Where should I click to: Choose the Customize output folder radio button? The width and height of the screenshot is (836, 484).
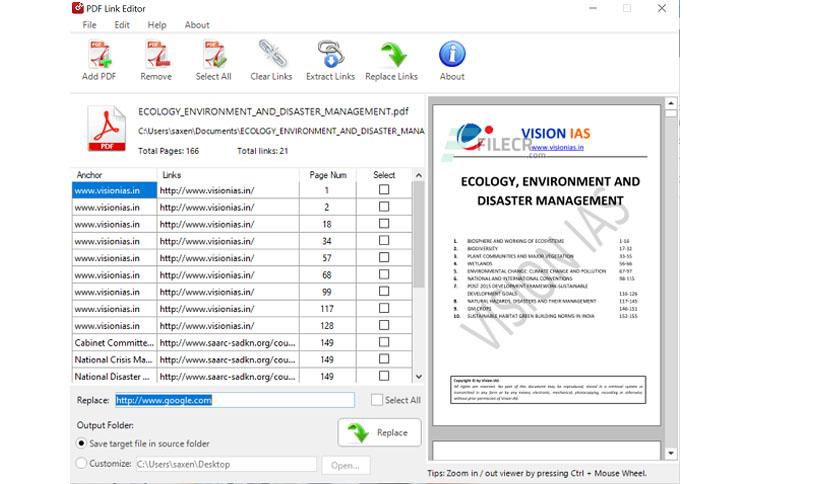click(81, 463)
